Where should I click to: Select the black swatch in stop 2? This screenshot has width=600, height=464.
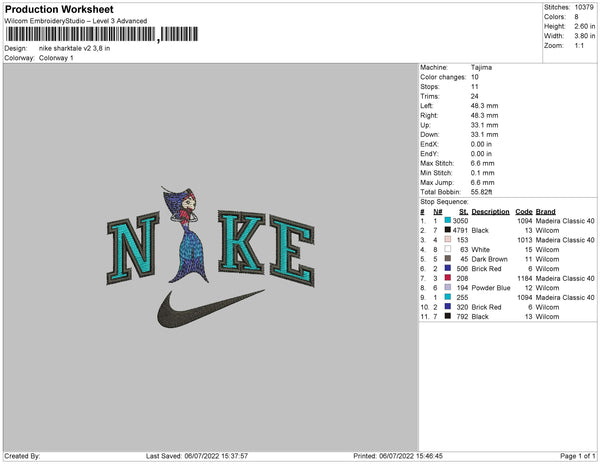pyautogui.click(x=448, y=230)
